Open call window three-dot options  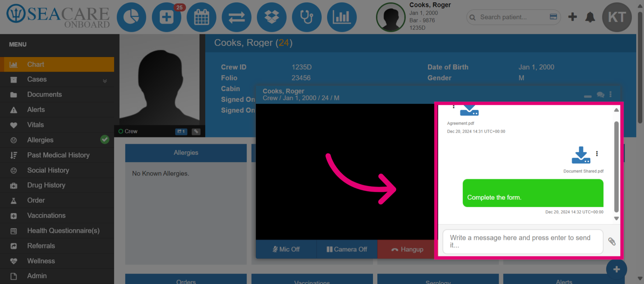[x=610, y=94]
